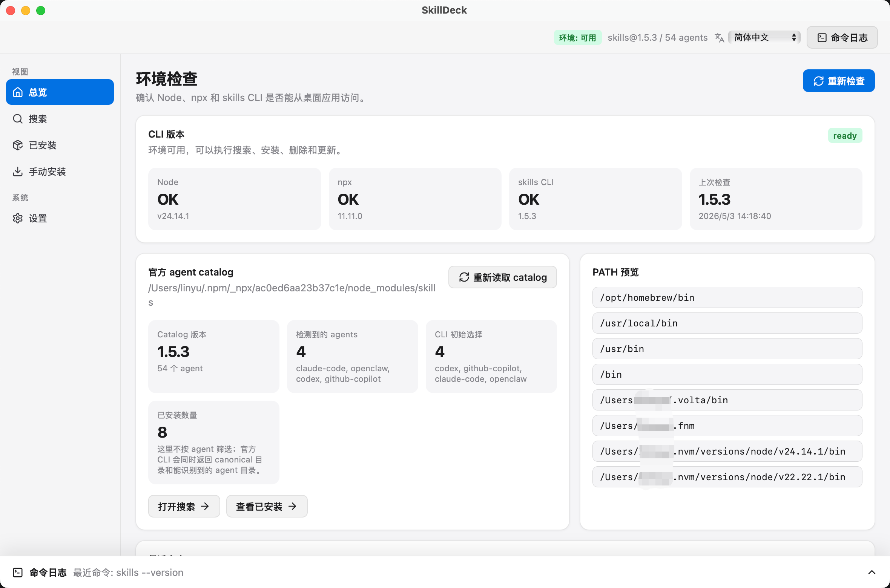This screenshot has width=890, height=588.
Task: Click the home icon beside 总览
Action: tap(18, 92)
